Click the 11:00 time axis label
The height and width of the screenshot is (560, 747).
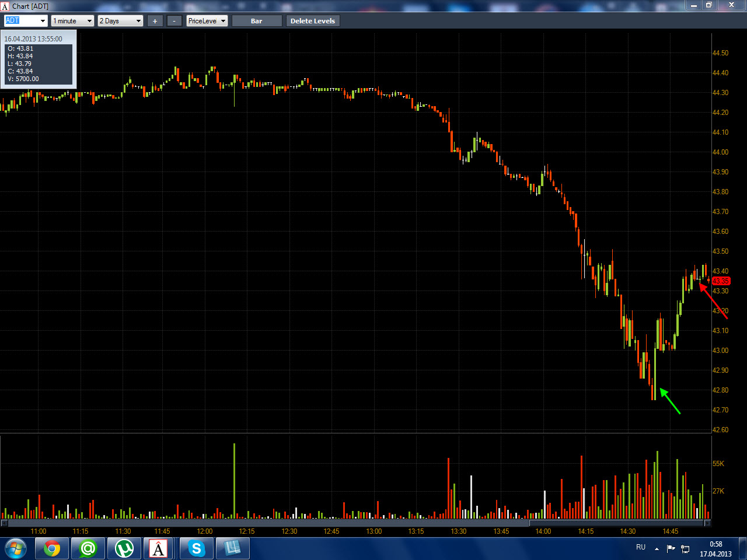pyautogui.click(x=39, y=531)
